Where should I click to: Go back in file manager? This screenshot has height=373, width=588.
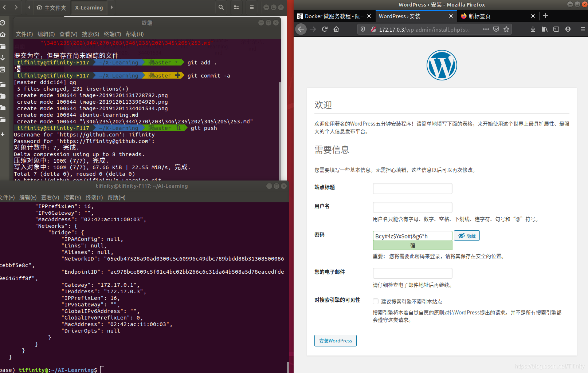click(4, 7)
